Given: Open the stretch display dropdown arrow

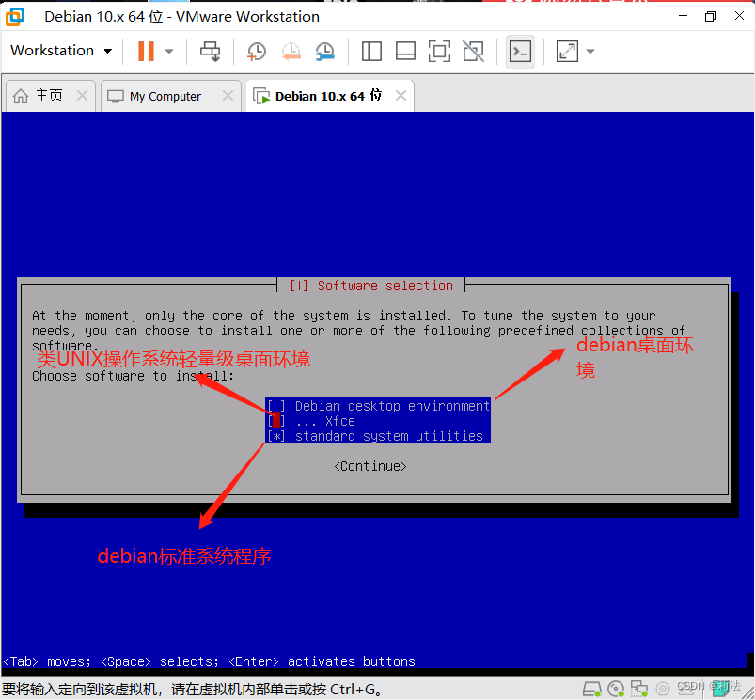Looking at the screenshot, I should click(x=590, y=51).
